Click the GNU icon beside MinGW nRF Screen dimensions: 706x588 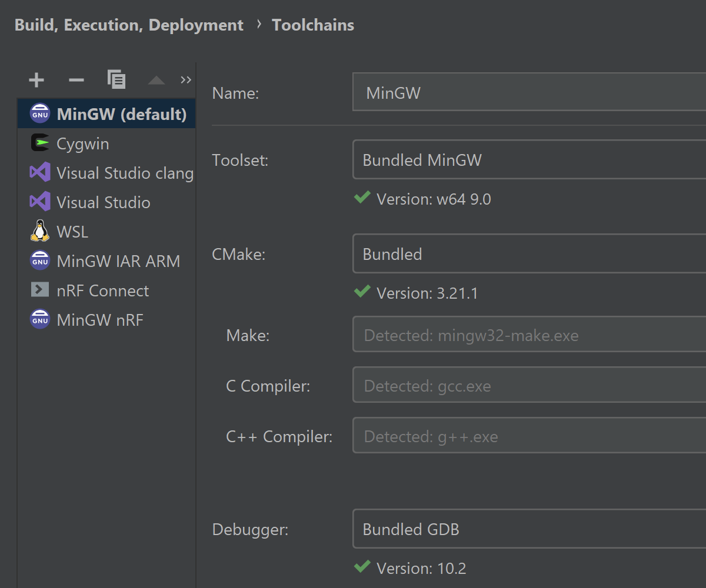pyautogui.click(x=40, y=319)
